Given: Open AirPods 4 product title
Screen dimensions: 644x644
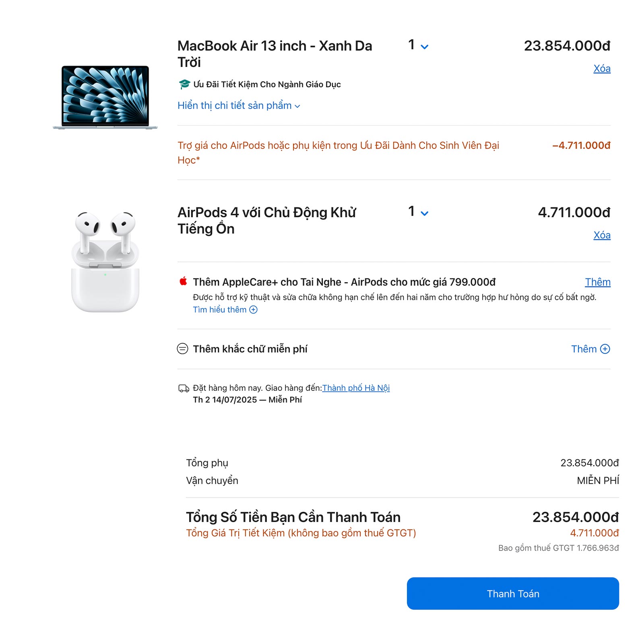Looking at the screenshot, I should [266, 221].
